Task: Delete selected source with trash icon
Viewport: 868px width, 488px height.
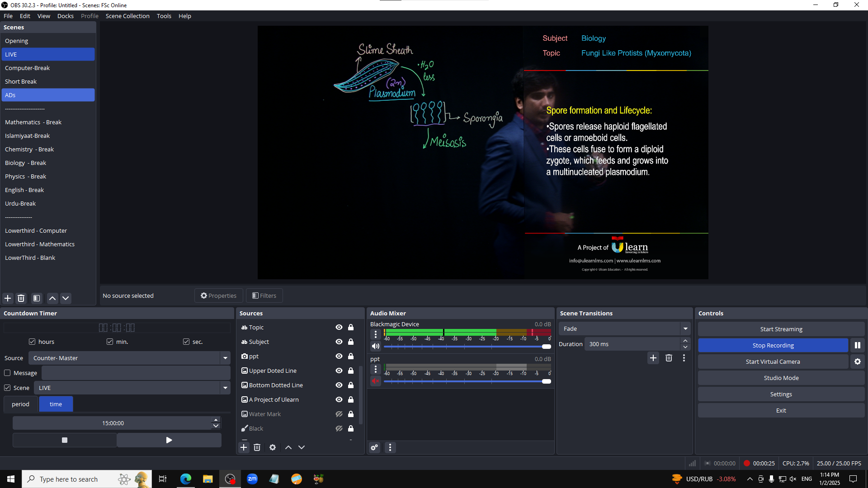Action: 257,447
